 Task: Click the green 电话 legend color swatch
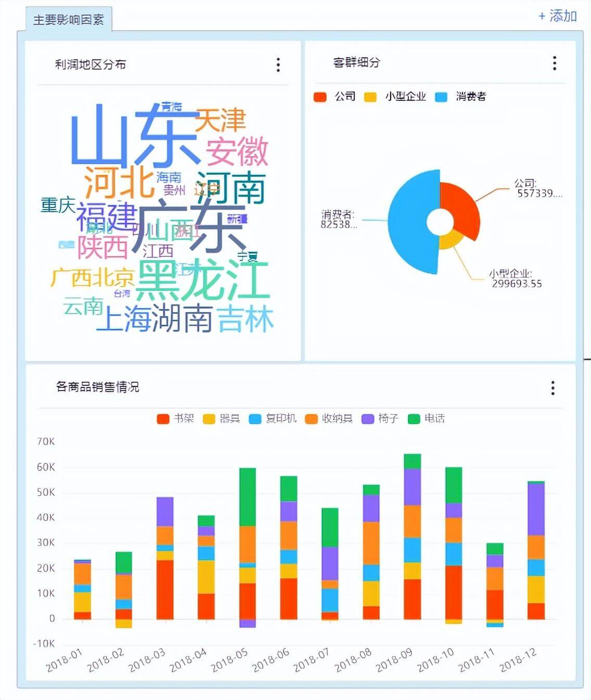click(414, 419)
